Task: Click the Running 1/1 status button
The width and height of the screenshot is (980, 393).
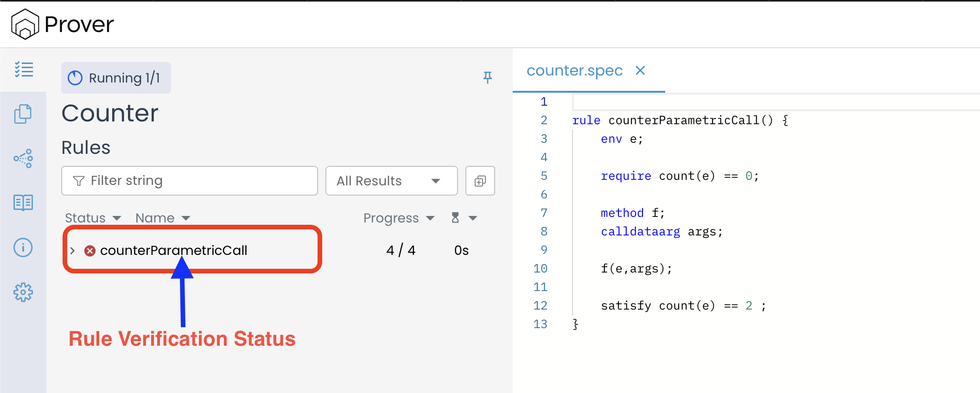Action: [x=116, y=78]
